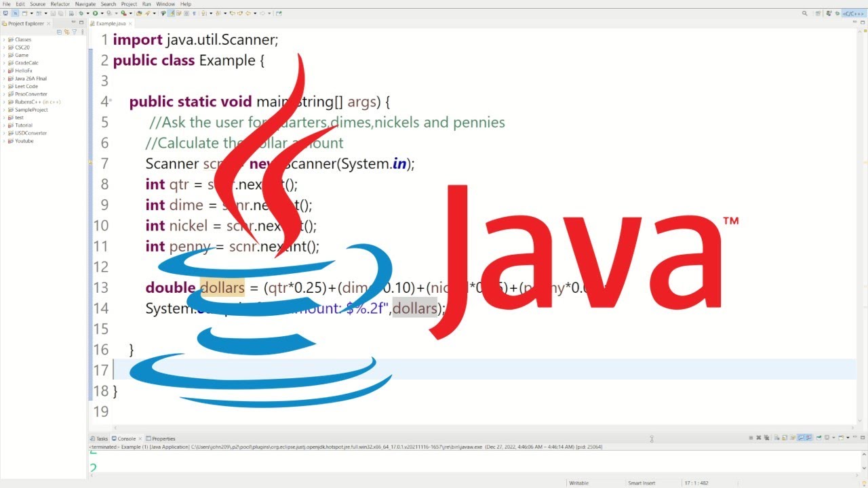Viewport: 868px width, 488px height.
Task: Open the Help menu
Action: pos(186,4)
